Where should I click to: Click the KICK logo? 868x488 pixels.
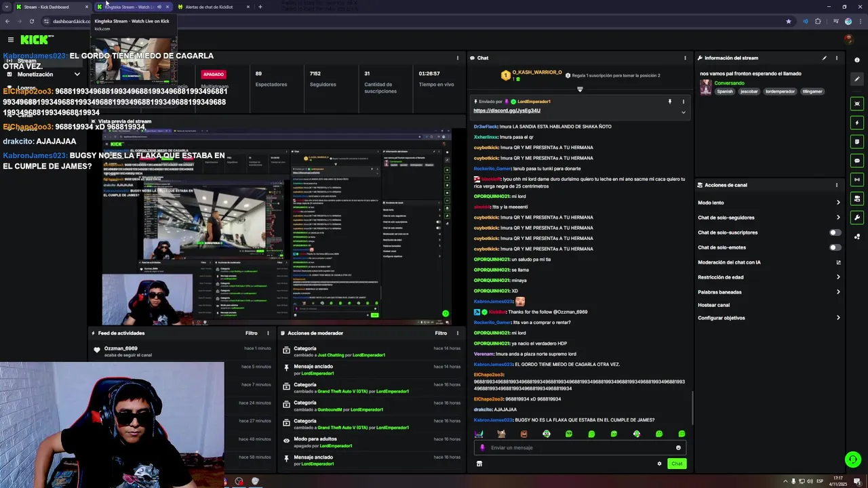coord(34,40)
